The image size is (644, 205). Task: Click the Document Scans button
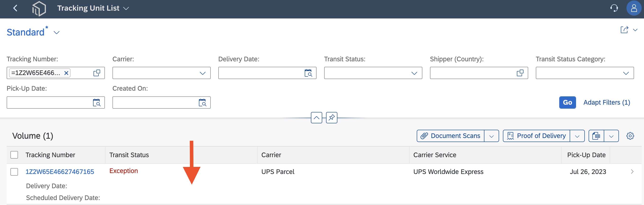(451, 136)
